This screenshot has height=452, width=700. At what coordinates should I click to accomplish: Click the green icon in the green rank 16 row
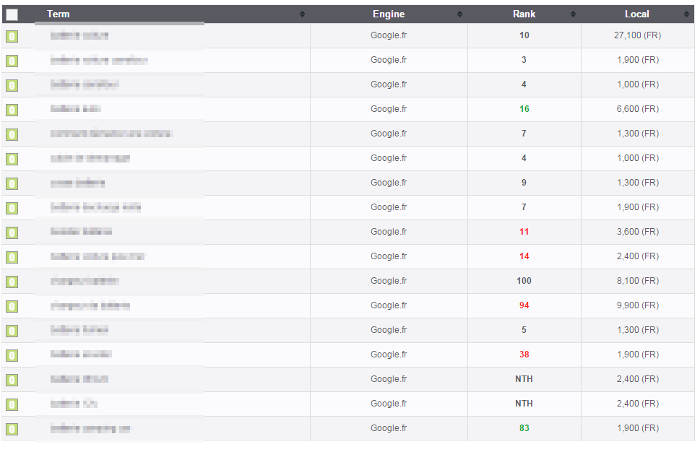tap(12, 109)
